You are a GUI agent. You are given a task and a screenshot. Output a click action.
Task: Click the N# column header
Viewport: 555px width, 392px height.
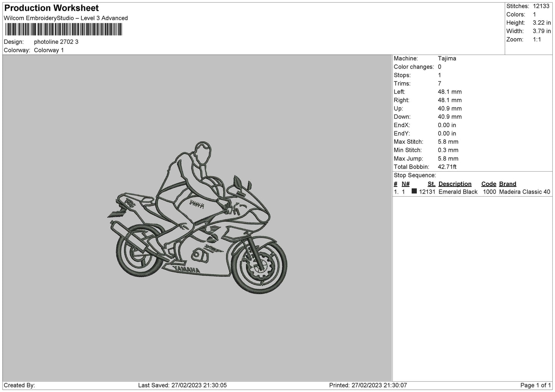coord(406,184)
